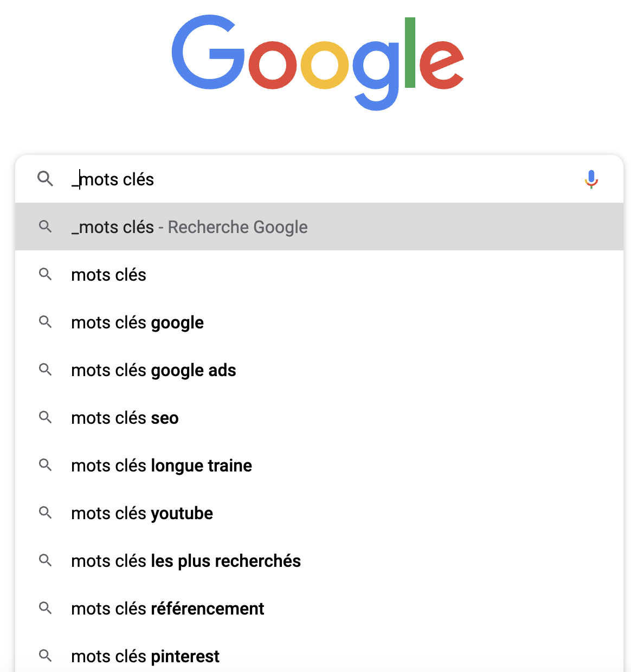The width and height of the screenshot is (631, 672).
Task: Click the magnifier icon beside "mots clés référencement"
Action: coord(46,608)
